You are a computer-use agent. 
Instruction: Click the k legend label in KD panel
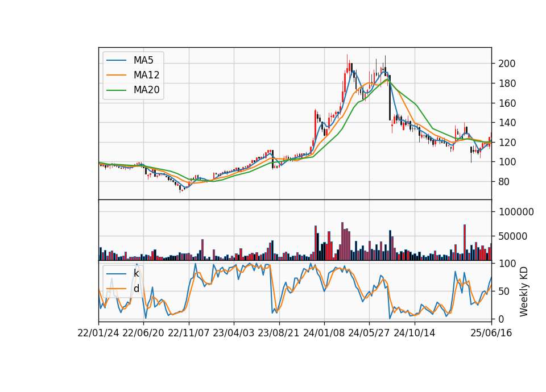pyautogui.click(x=136, y=273)
